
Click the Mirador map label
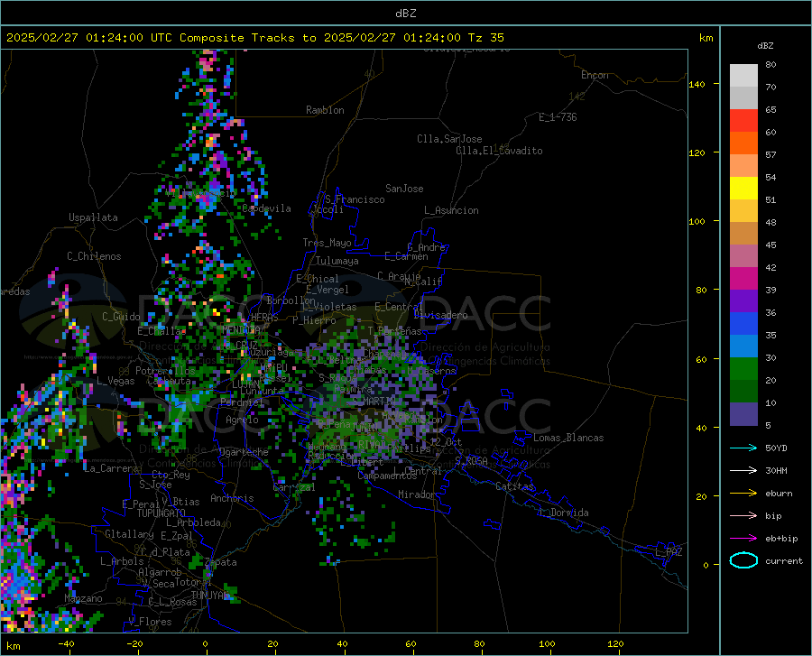pyautogui.click(x=416, y=494)
